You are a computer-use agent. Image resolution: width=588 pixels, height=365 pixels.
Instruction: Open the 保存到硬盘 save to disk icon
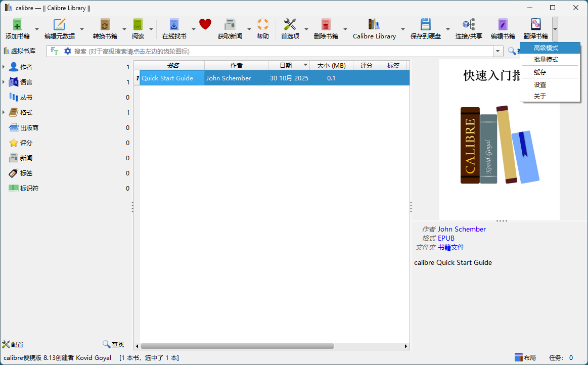(425, 25)
